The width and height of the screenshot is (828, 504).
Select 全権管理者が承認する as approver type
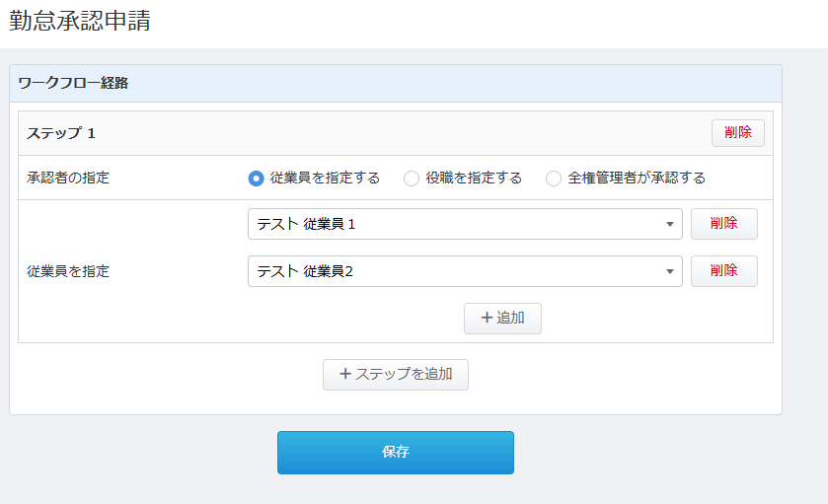pyautogui.click(x=554, y=179)
